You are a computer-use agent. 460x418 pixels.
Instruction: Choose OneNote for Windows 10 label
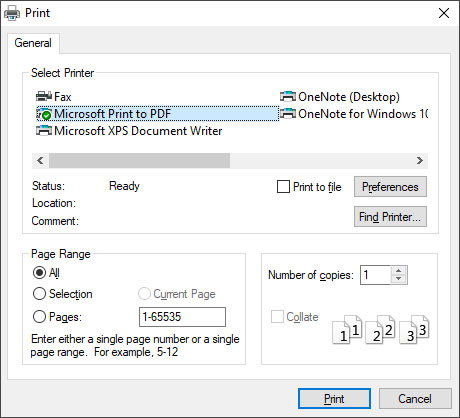(x=363, y=114)
